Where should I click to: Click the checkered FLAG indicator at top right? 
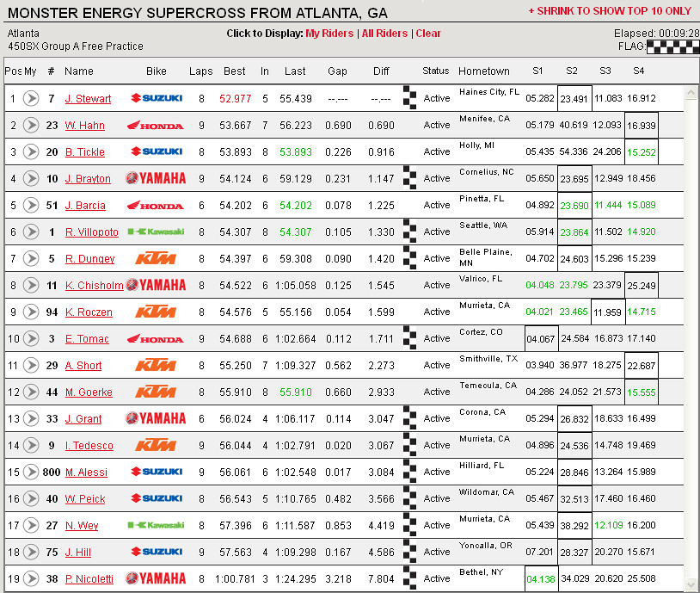tap(673, 46)
